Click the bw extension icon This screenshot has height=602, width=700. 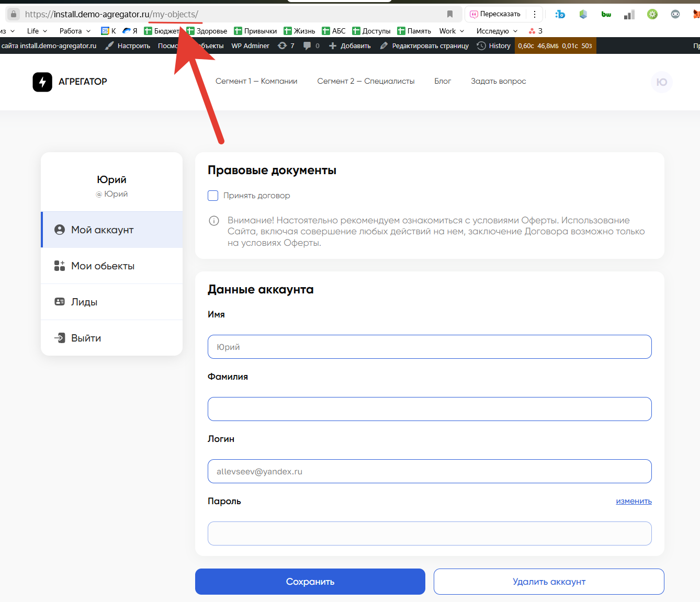click(606, 14)
